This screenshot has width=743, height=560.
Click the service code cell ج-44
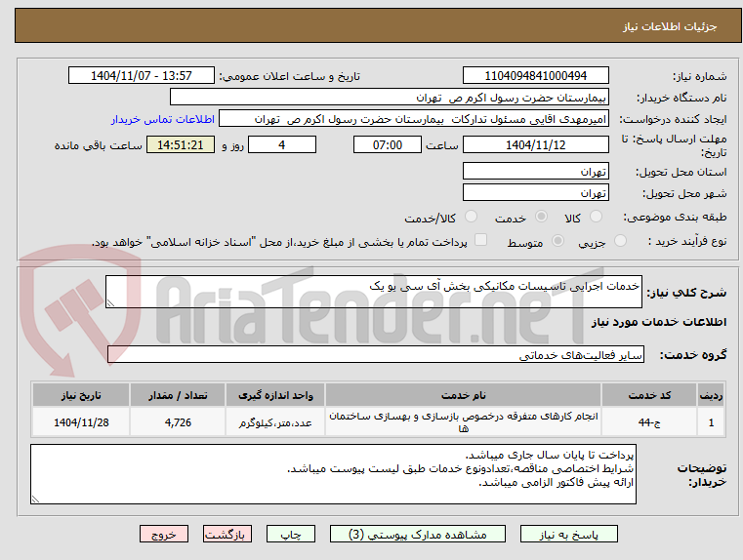click(649, 421)
